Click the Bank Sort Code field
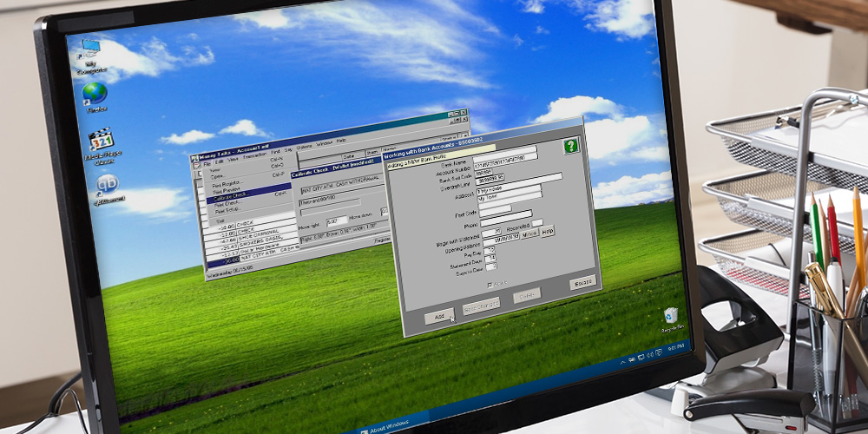Screen dimensions: 868x434 (x=483, y=172)
